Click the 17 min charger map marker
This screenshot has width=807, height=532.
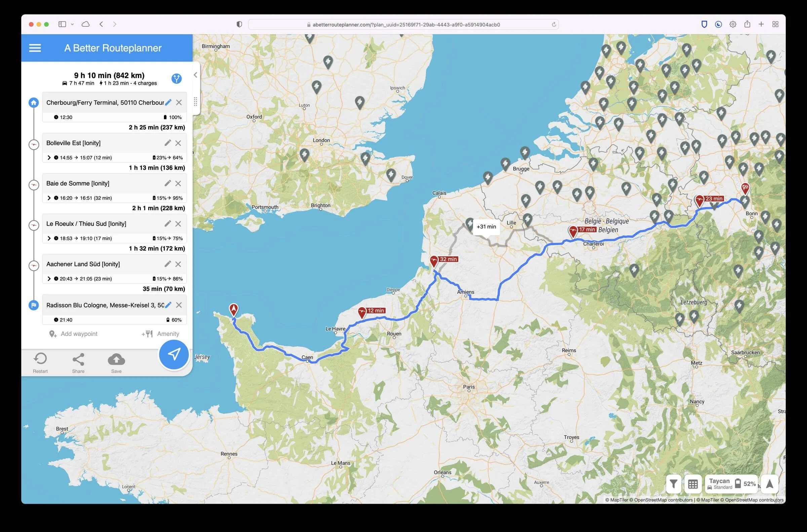pos(573,231)
